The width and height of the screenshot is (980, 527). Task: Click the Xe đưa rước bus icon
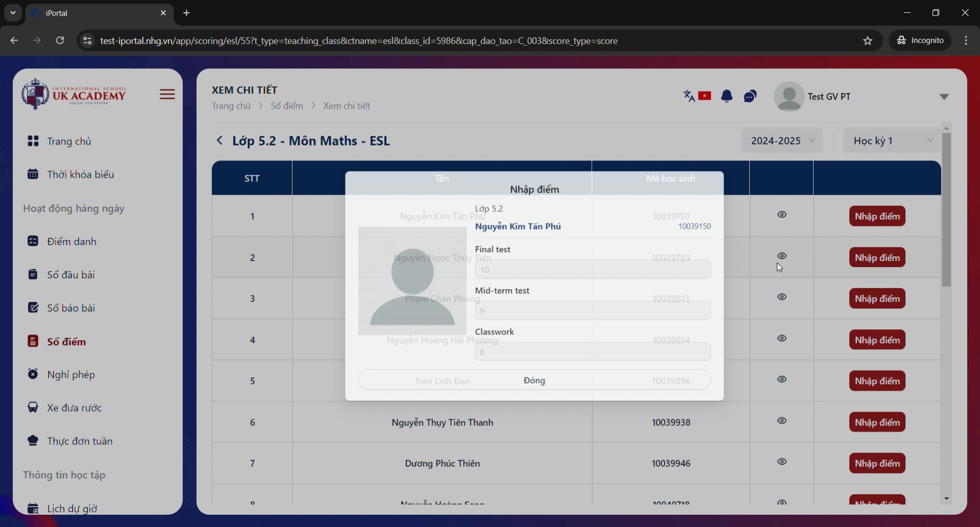[x=33, y=407]
